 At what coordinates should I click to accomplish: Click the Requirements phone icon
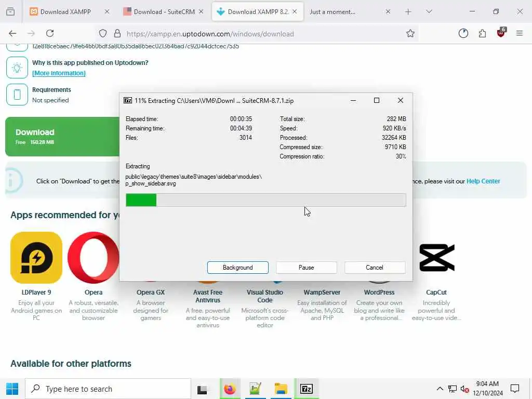[17, 95]
